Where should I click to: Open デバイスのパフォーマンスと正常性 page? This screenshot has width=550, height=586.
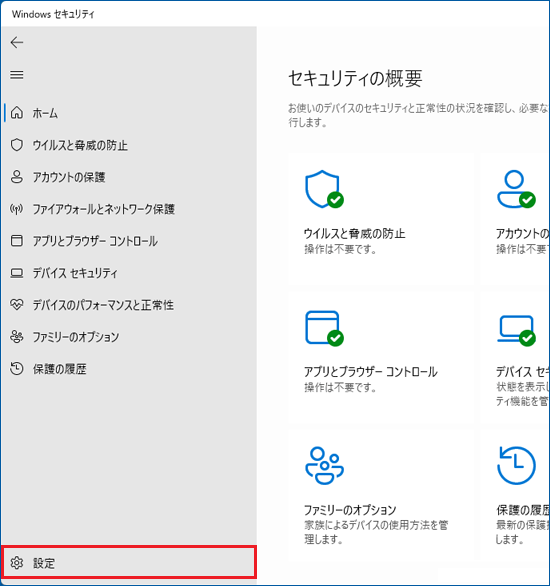(129, 305)
